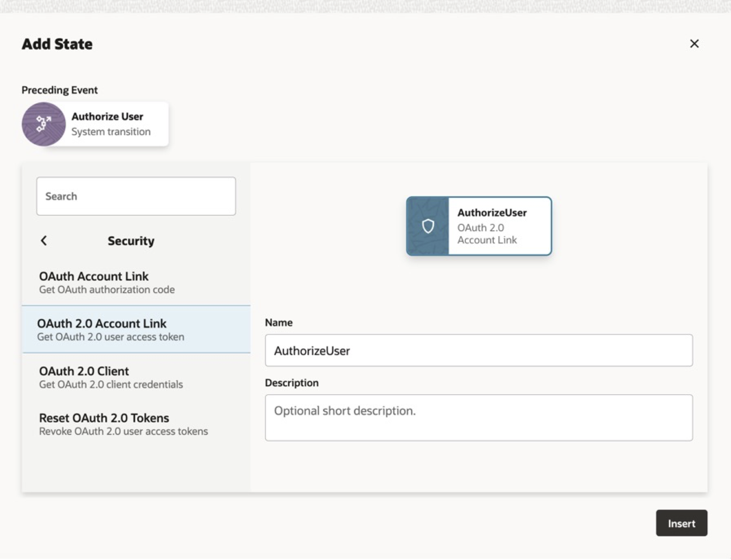Viewport: 731px width, 560px height.
Task: Click the component Search field
Action: [x=136, y=196]
